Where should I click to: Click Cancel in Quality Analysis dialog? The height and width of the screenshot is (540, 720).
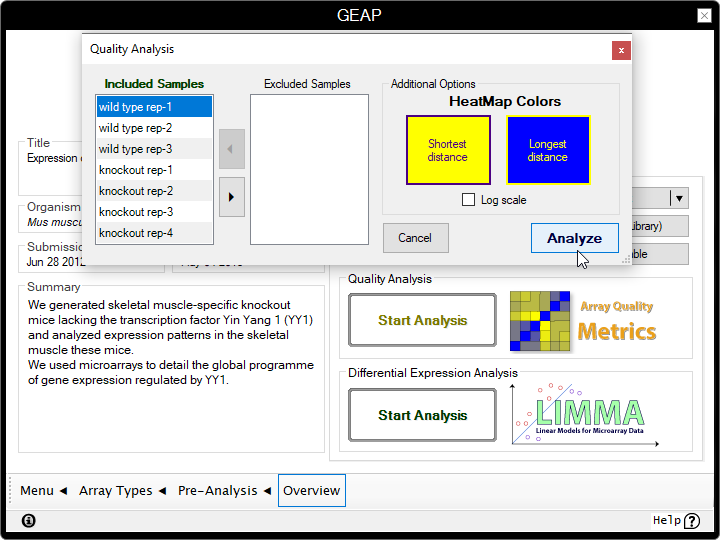[415, 238]
